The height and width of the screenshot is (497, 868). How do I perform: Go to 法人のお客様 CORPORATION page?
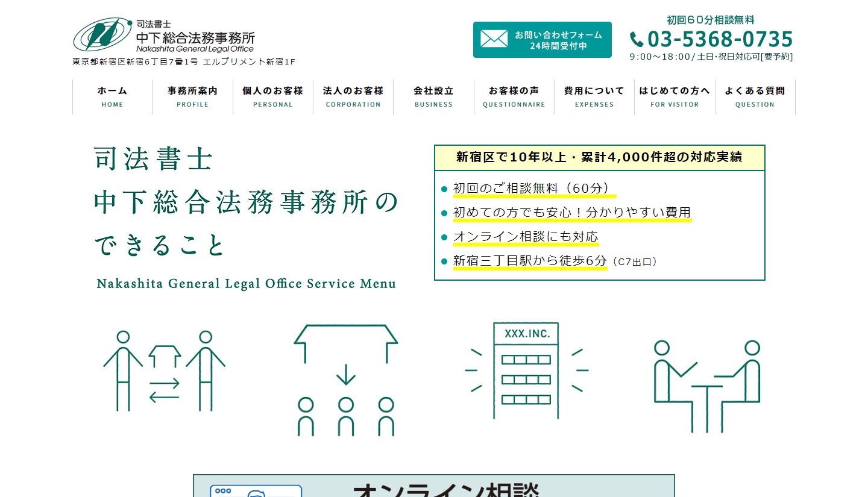(x=353, y=96)
